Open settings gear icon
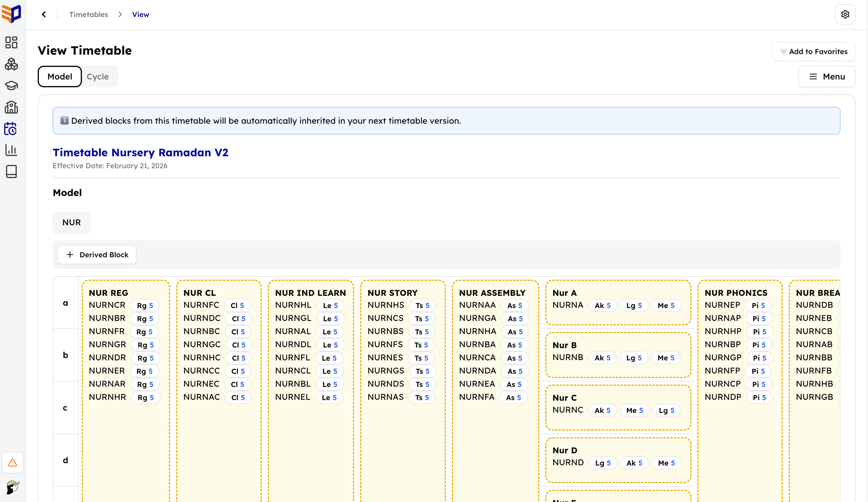Image resolution: width=868 pixels, height=502 pixels. coord(845,14)
